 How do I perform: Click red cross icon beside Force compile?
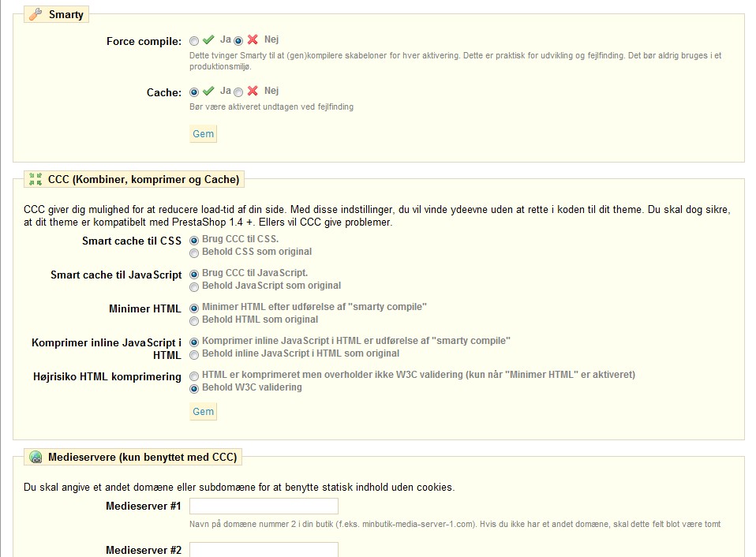(253, 39)
